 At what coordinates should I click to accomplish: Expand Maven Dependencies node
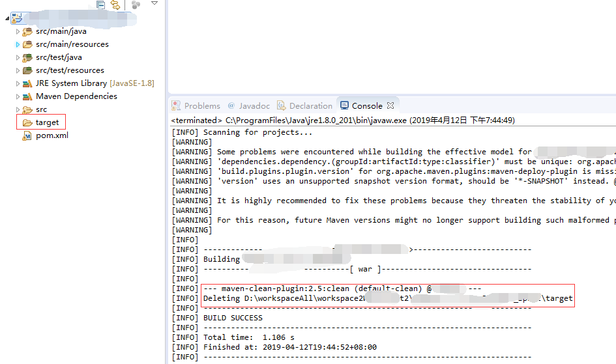18,96
